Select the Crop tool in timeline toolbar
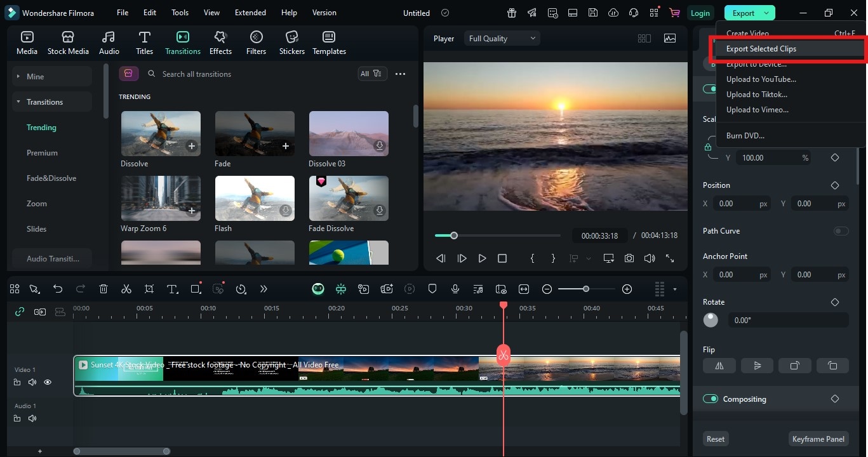Image resolution: width=868 pixels, height=457 pixels. 149,289
